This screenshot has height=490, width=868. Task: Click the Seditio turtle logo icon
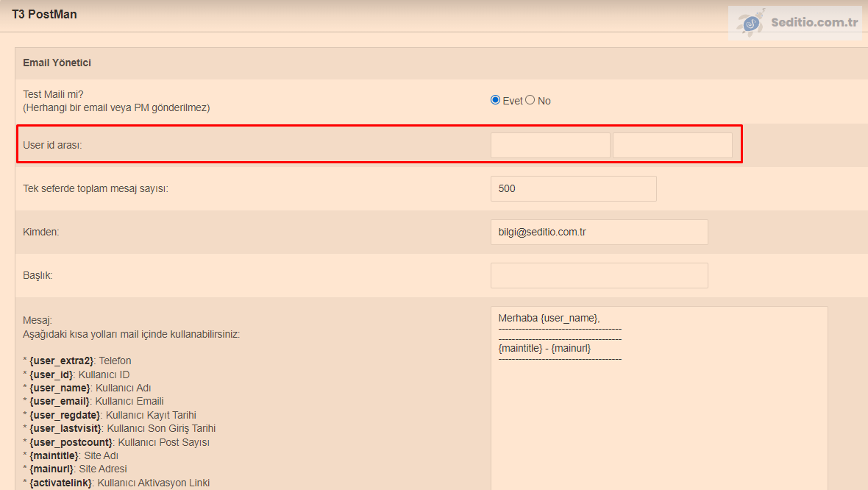click(x=751, y=24)
